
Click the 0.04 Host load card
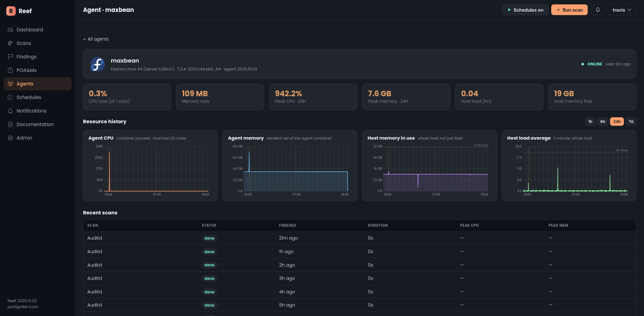(x=499, y=97)
